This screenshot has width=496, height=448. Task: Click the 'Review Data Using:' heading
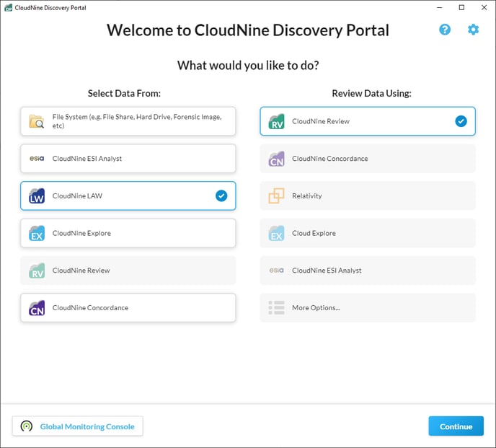372,93
